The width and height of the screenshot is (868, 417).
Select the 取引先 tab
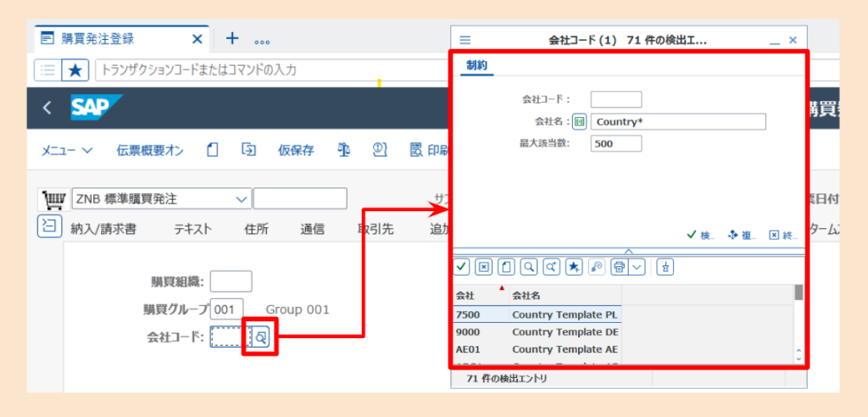click(376, 229)
